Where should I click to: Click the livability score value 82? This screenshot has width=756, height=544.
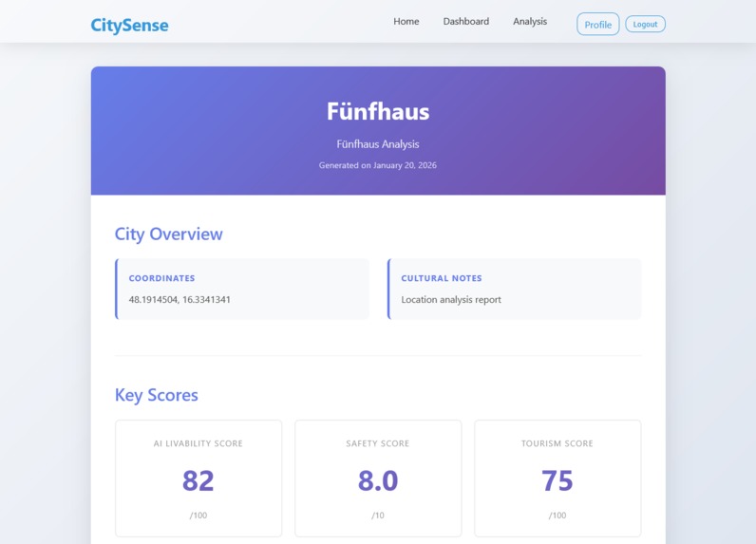[198, 480]
